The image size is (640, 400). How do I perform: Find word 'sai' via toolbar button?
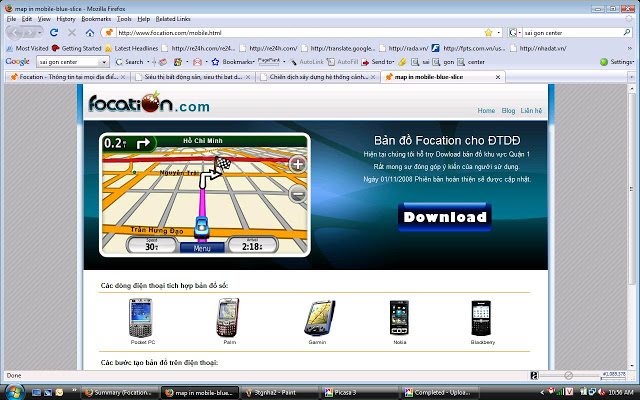420,62
